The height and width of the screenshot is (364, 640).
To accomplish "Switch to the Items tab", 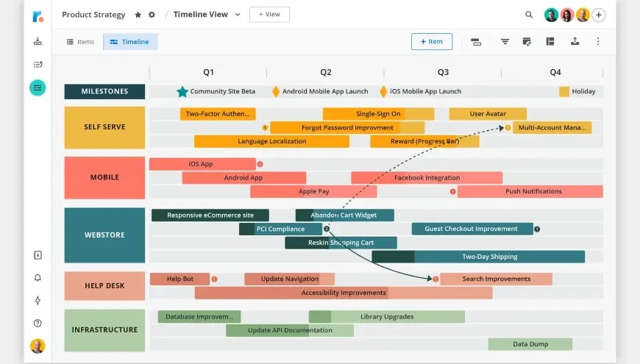I will (x=80, y=42).
